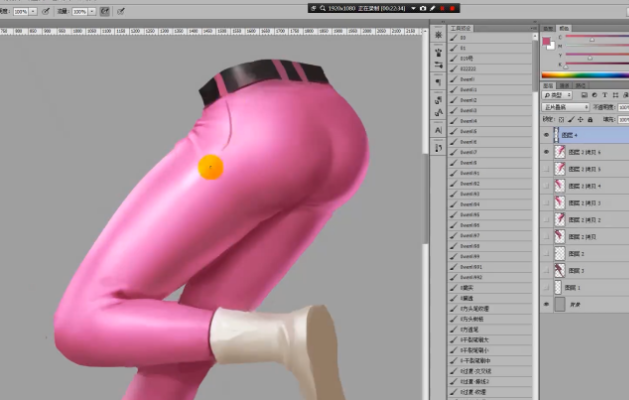Screen dimensions: 629x400
Task: Show layer 图层 3 visibility box
Action: click(x=546, y=271)
